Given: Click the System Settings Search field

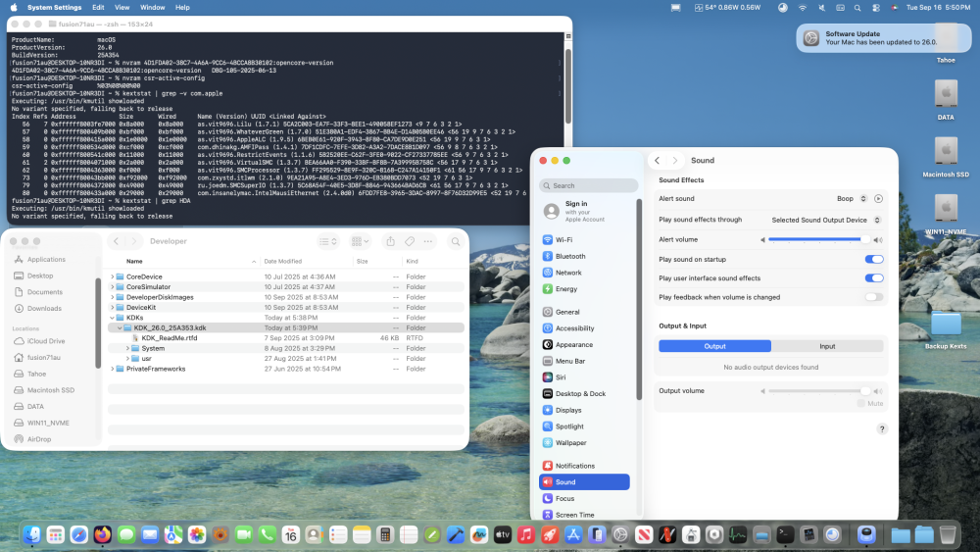Looking at the screenshot, I should click(x=588, y=185).
